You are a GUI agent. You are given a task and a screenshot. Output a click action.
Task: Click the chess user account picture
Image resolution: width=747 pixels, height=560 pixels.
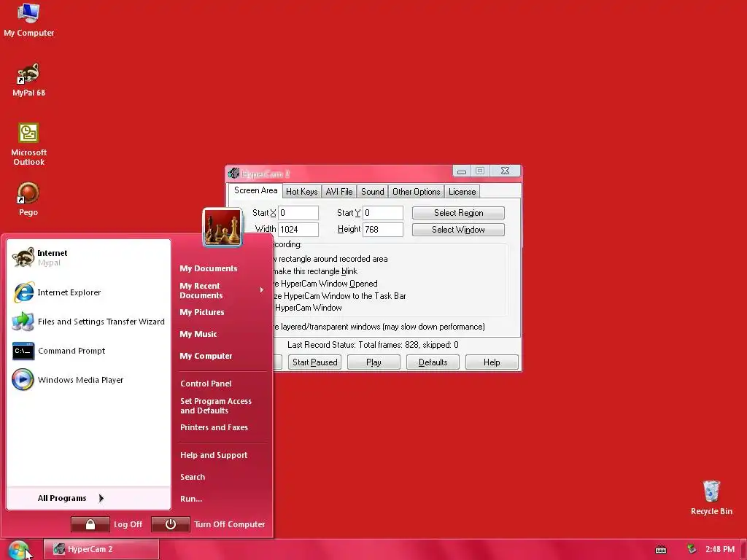tap(222, 227)
